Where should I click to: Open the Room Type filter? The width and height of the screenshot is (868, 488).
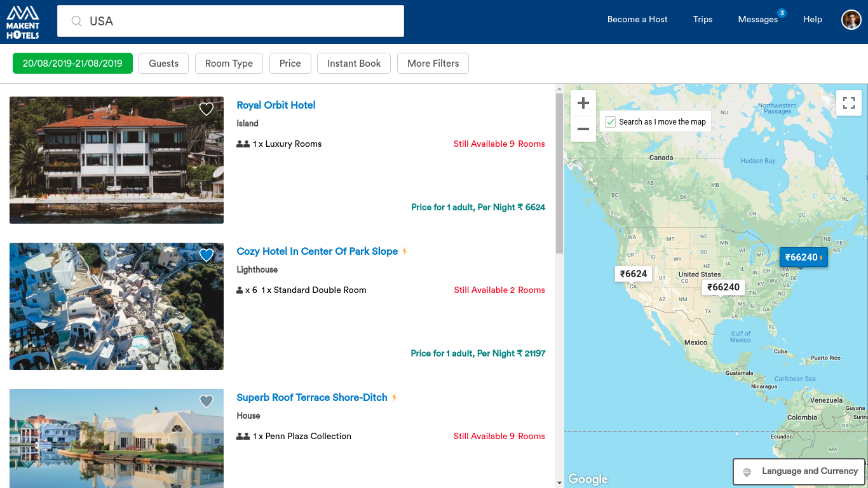(229, 64)
